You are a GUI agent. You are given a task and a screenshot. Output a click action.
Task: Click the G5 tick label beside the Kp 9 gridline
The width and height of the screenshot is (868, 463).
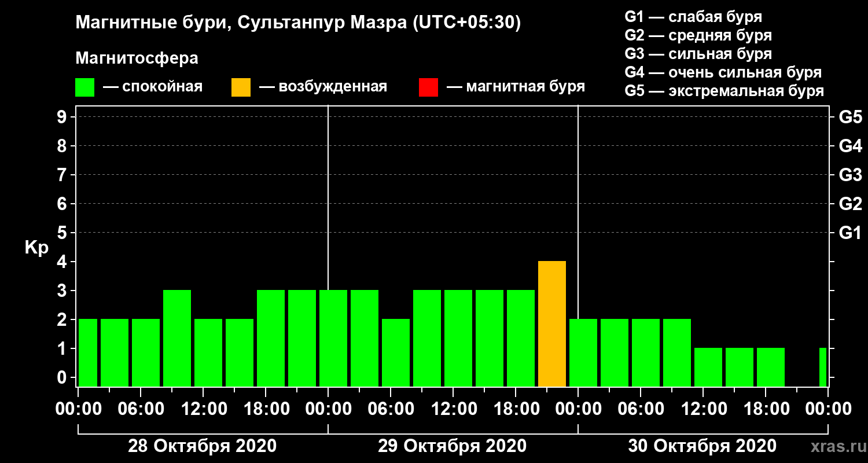click(850, 117)
